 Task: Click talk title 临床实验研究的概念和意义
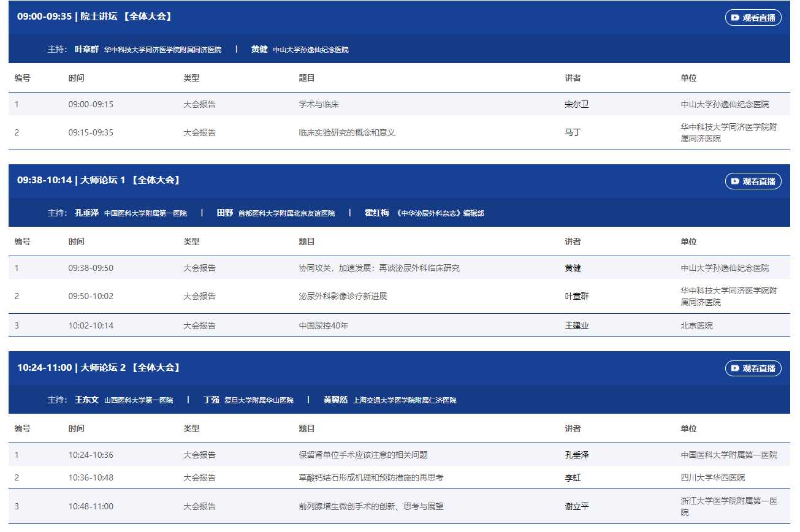[x=347, y=132]
